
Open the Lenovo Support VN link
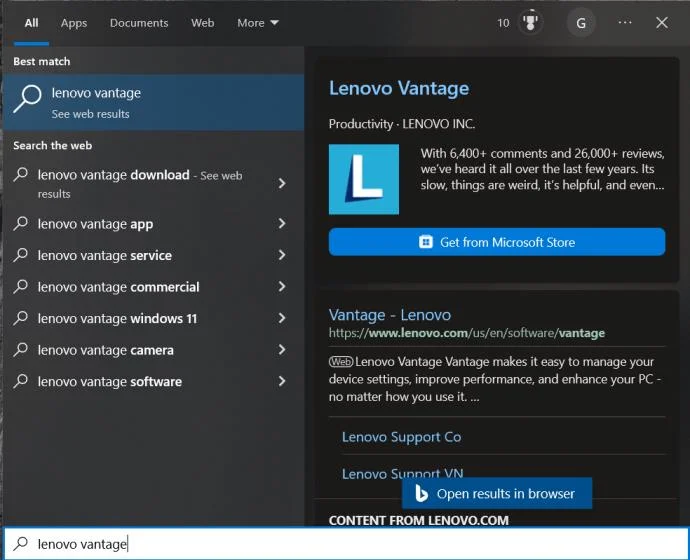(x=403, y=473)
